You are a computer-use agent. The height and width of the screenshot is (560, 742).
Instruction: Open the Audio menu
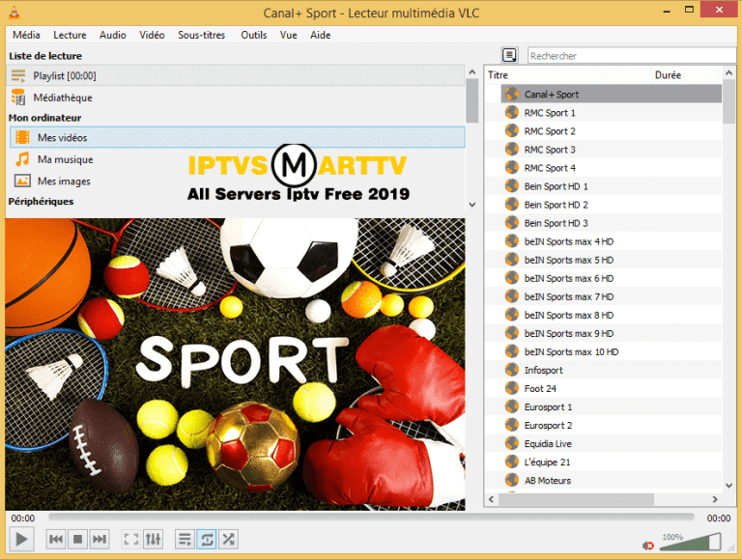point(113,35)
